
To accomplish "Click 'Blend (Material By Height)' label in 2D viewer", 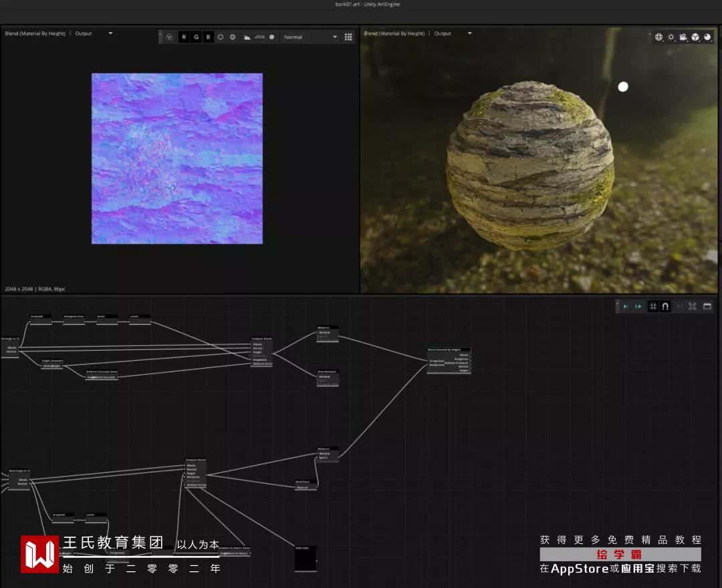I will click(35, 33).
